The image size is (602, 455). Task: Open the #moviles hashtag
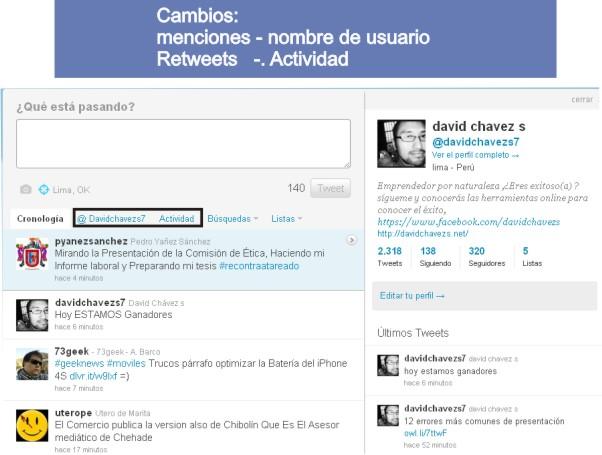(x=126, y=363)
